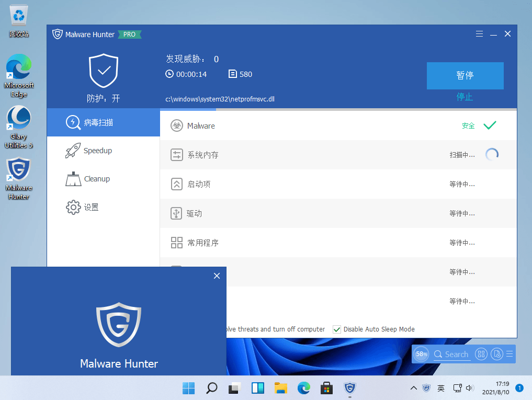Close the Malware Hunter splash popup
This screenshot has height=400, width=532.
click(217, 276)
